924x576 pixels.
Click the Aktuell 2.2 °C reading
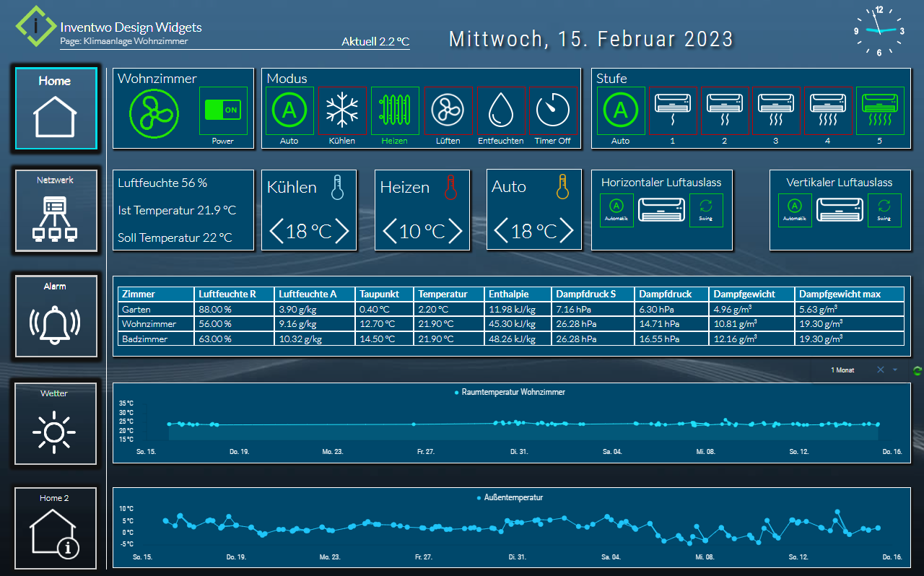(x=375, y=42)
